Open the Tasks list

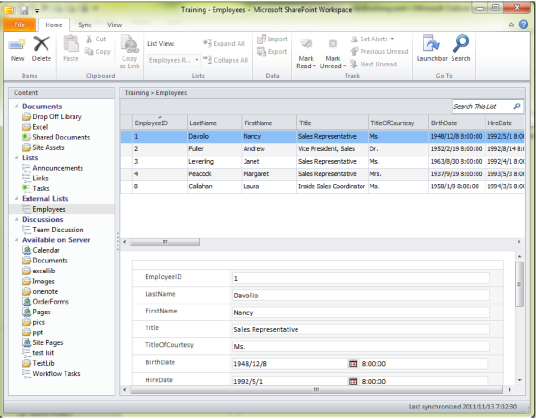[36, 188]
